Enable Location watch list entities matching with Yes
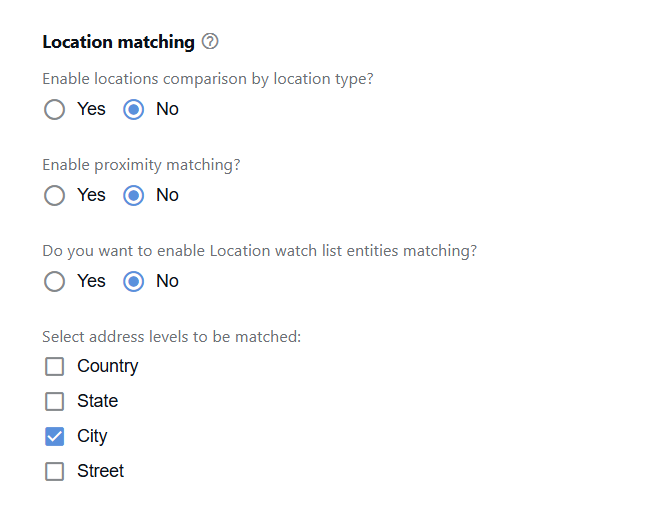This screenshot has width=654, height=516. tap(55, 282)
